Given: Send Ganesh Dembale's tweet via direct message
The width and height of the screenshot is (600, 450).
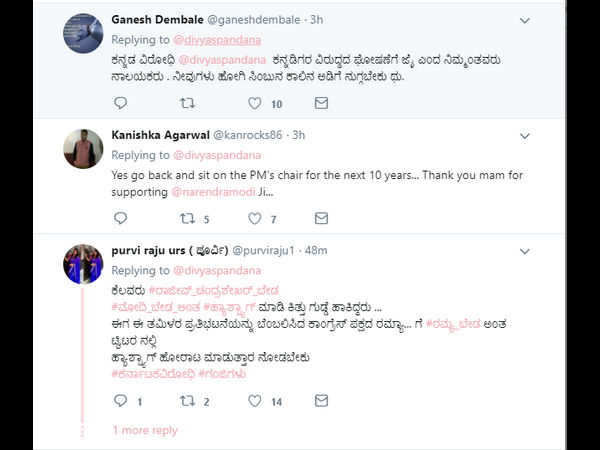Looking at the screenshot, I should point(321,103).
